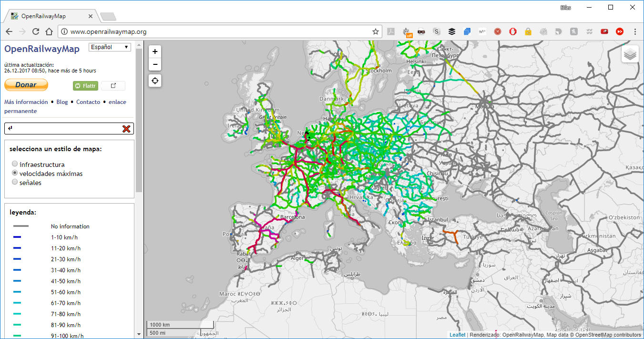The width and height of the screenshot is (644, 339).
Task: Open the map layers switcher icon
Action: [630, 54]
